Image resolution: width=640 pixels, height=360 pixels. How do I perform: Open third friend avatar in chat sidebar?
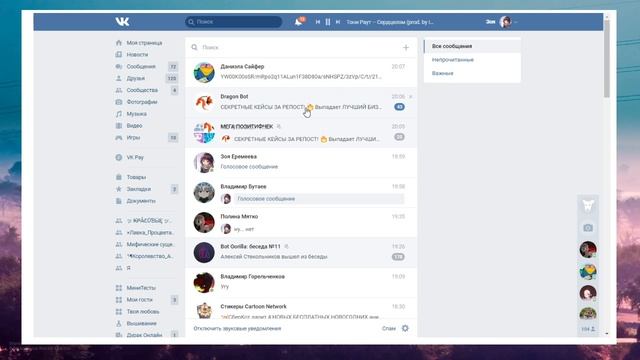tap(588, 293)
